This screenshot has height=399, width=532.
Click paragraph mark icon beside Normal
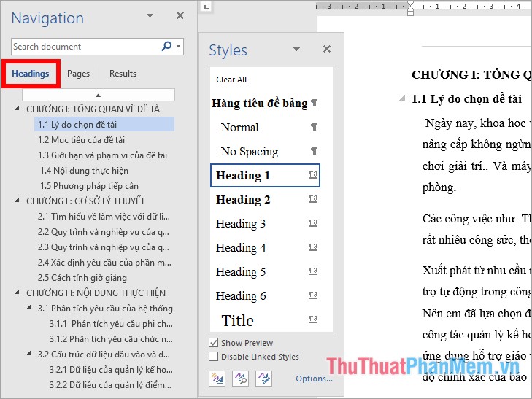(x=314, y=127)
